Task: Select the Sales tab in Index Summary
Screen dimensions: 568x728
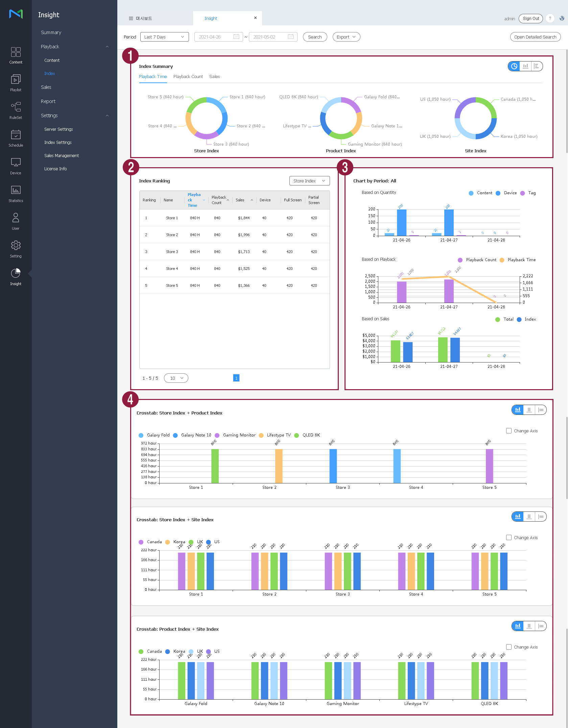Action: click(214, 77)
